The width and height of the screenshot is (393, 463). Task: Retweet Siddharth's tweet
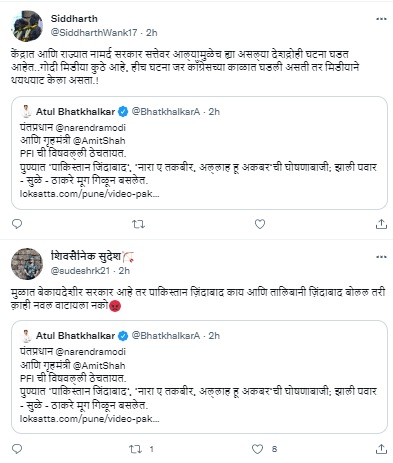pos(138,224)
